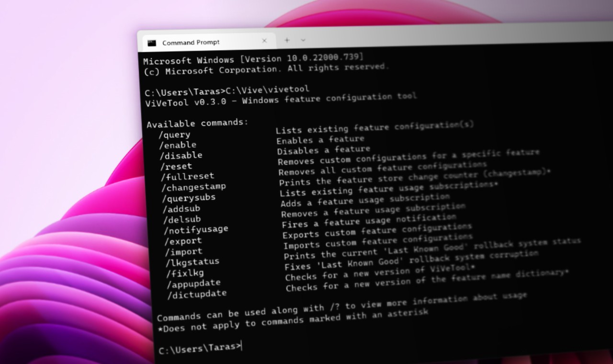This screenshot has height=364, width=613.
Task: Click the '/fixlkg' command text
Action: coord(185,273)
